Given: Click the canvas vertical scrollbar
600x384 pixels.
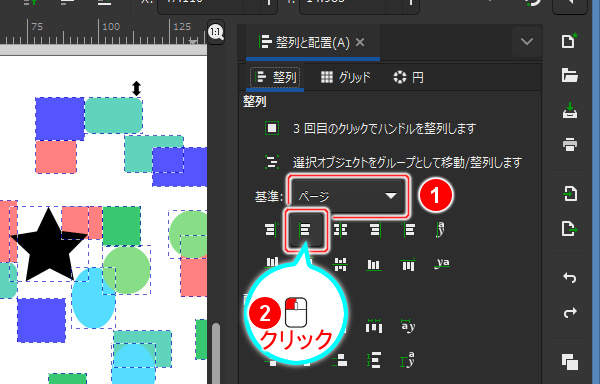Looking at the screenshot, I should [x=216, y=353].
